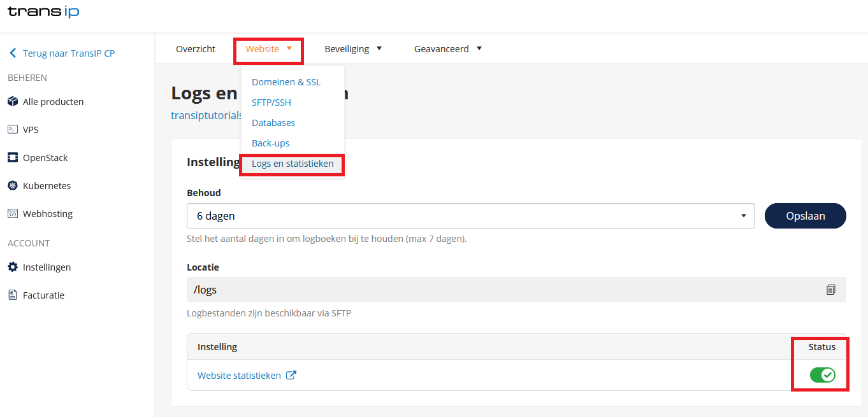
Task: Click text 'Logbestanden zijn beschikbaar via SFTP'
Action: pyautogui.click(x=269, y=313)
